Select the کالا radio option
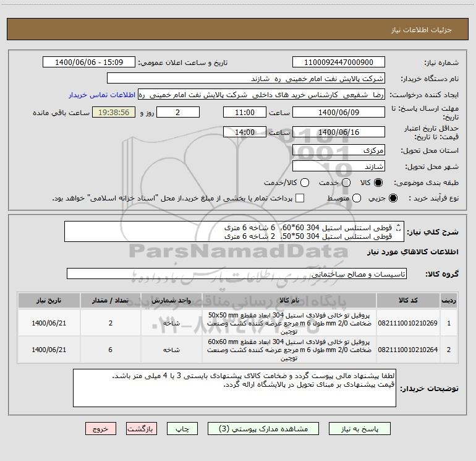The image size is (476, 461). (378, 183)
